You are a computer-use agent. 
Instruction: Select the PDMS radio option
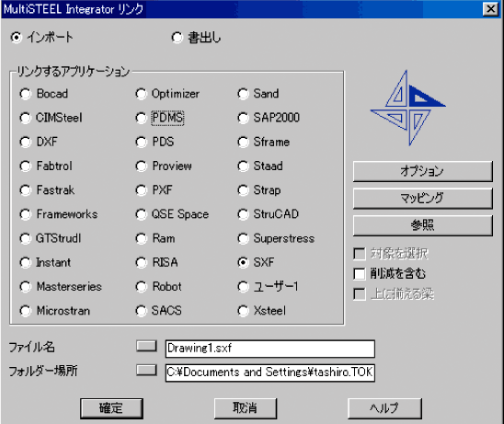click(141, 118)
